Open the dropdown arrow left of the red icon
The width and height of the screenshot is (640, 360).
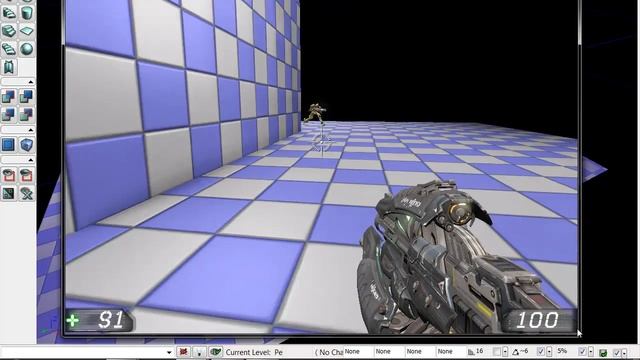click(x=169, y=352)
